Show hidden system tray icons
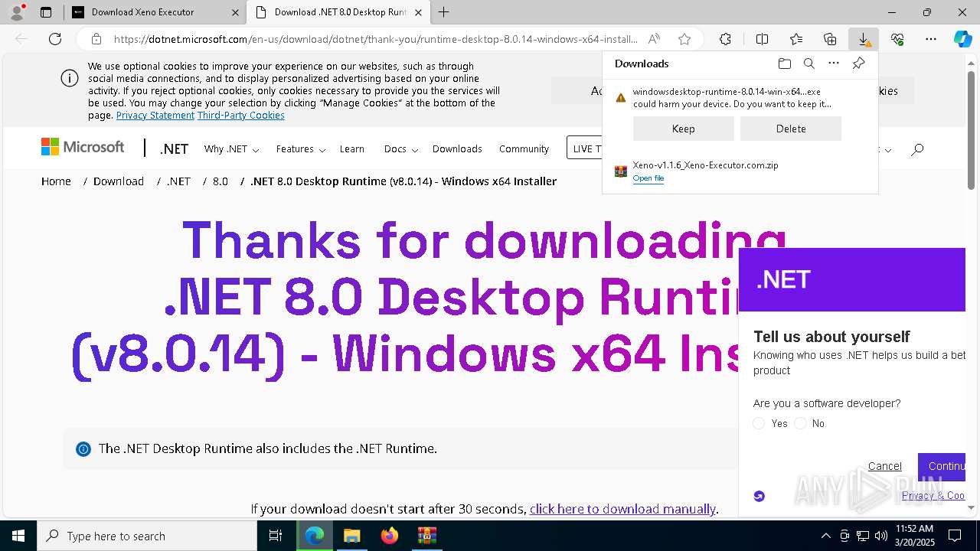This screenshot has width=980, height=551. tap(825, 536)
